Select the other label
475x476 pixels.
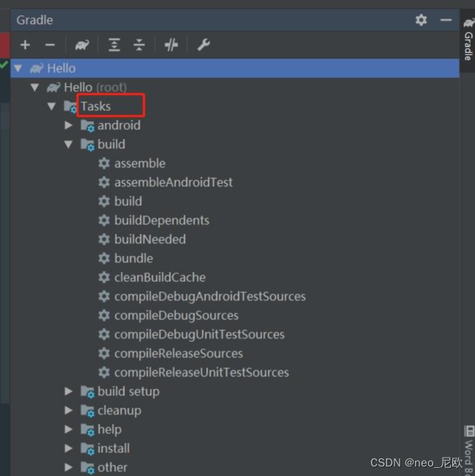point(113,467)
